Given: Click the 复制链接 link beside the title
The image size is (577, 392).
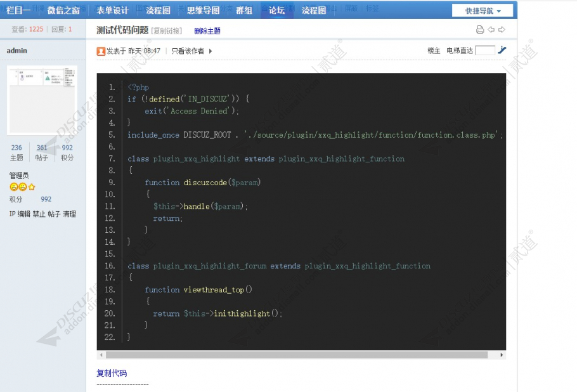Looking at the screenshot, I should 167,31.
